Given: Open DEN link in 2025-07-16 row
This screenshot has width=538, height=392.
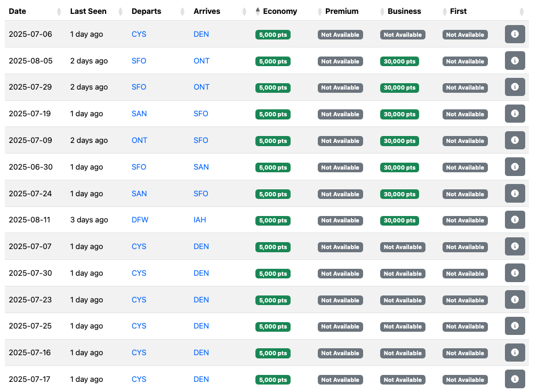Looking at the screenshot, I should [x=201, y=353].
